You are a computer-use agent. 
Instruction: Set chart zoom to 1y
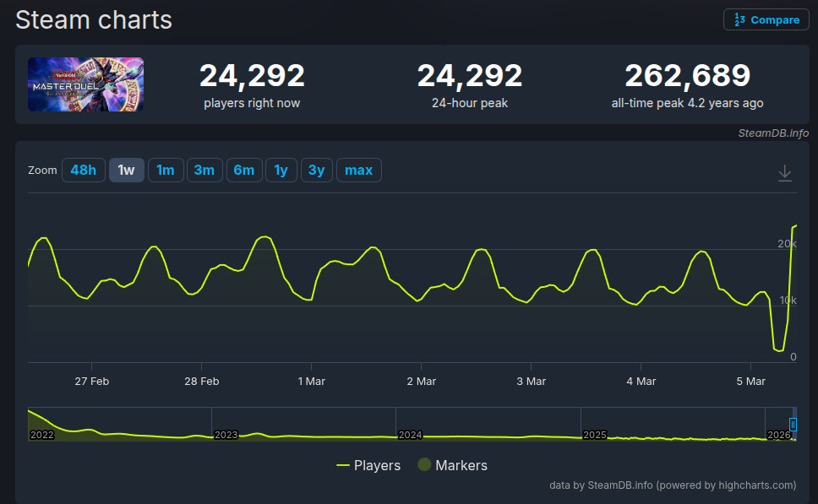[281, 171]
